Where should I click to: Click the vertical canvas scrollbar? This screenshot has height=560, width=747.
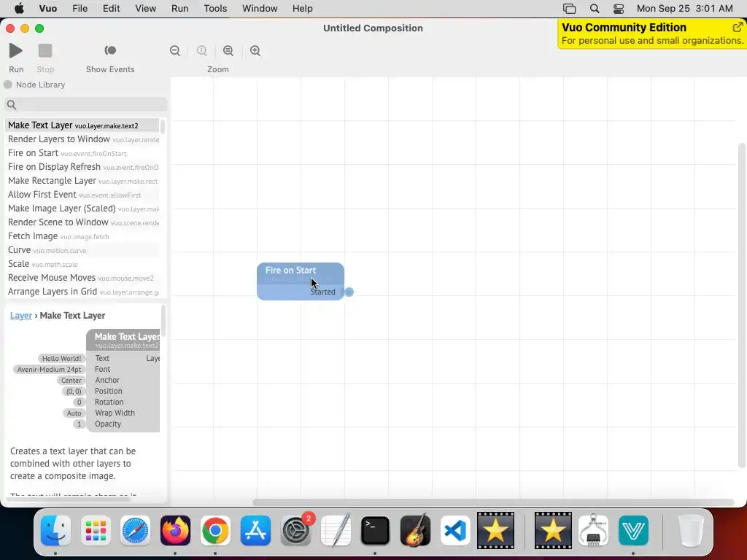741,305
